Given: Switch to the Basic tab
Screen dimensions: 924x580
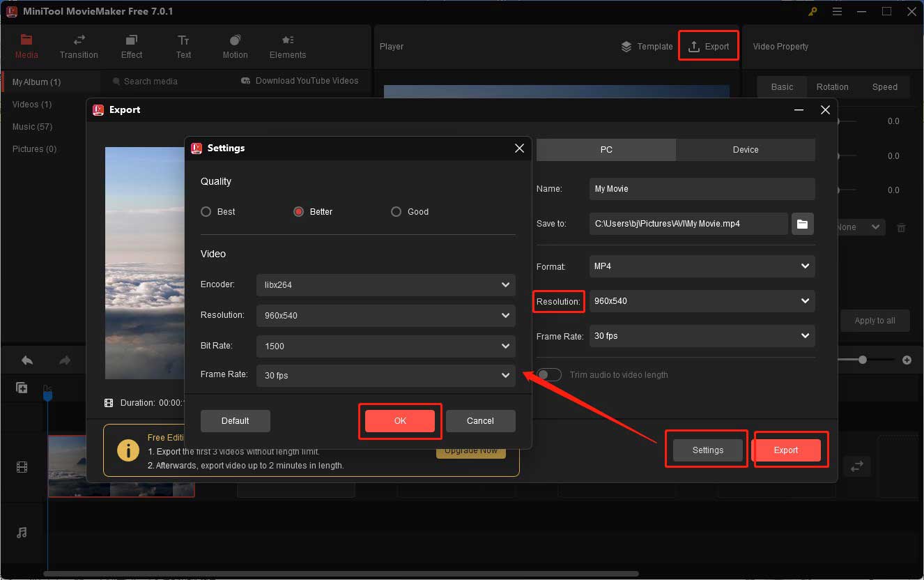Looking at the screenshot, I should coord(782,87).
